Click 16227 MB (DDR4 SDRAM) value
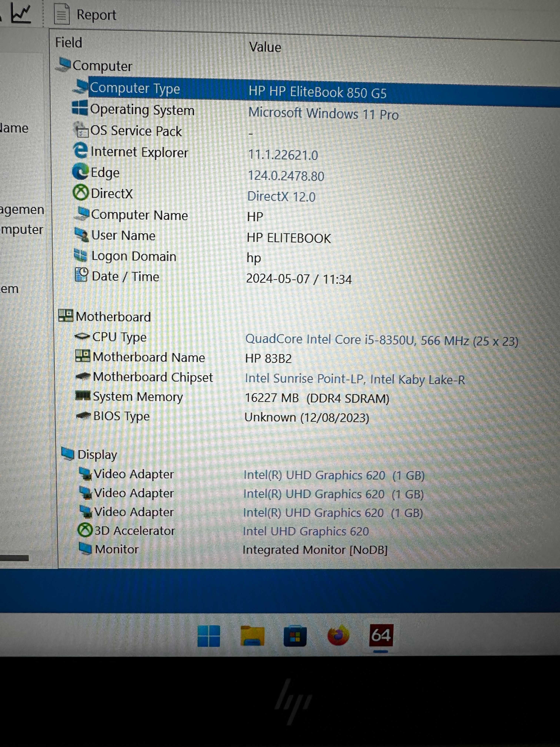The image size is (560, 747). 317,398
